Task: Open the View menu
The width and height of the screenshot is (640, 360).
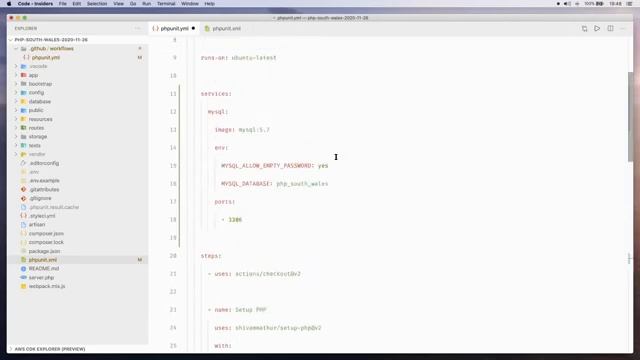Action: (118, 4)
